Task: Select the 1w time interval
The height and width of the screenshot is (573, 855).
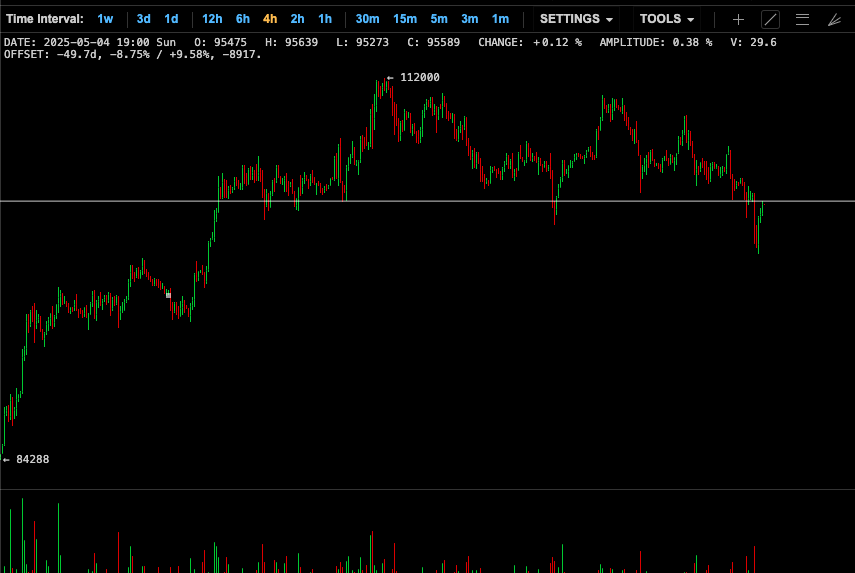Action: [x=105, y=19]
